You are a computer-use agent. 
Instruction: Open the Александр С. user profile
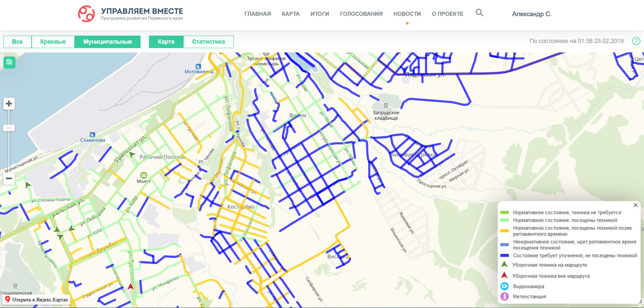(x=532, y=14)
